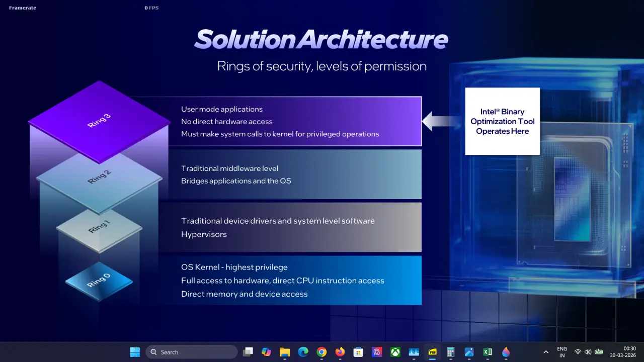Click the 'Framerate' overlay label

(x=23, y=8)
